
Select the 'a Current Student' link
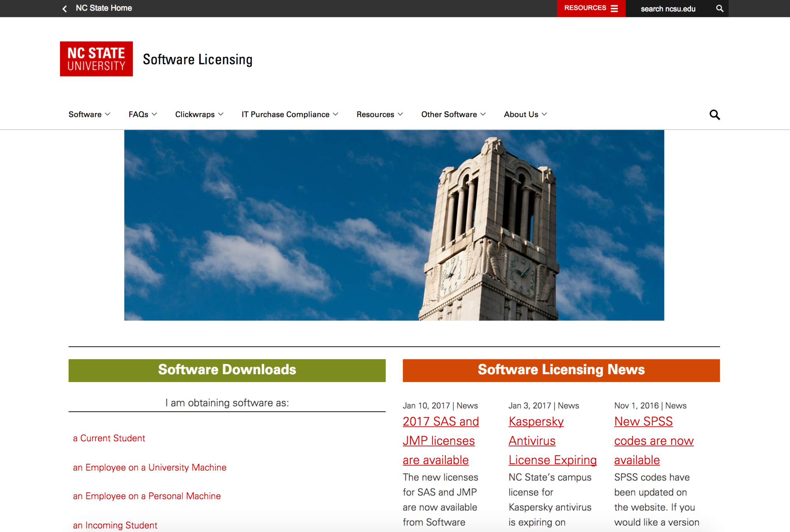(109, 438)
